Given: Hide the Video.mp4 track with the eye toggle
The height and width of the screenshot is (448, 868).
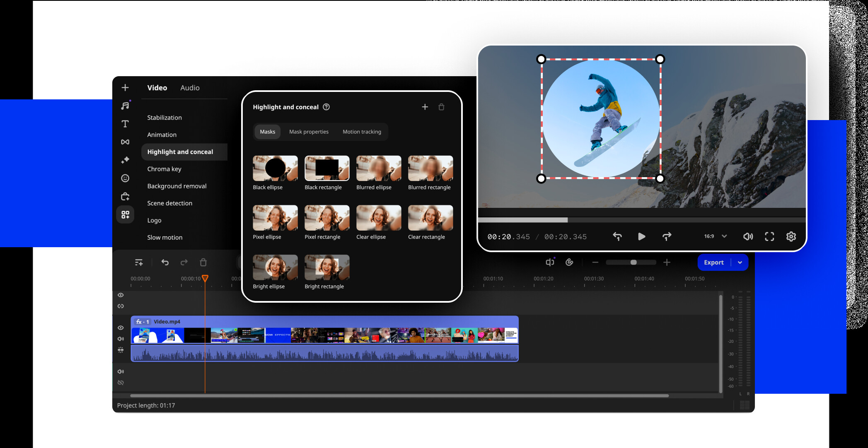Looking at the screenshot, I should point(121,328).
